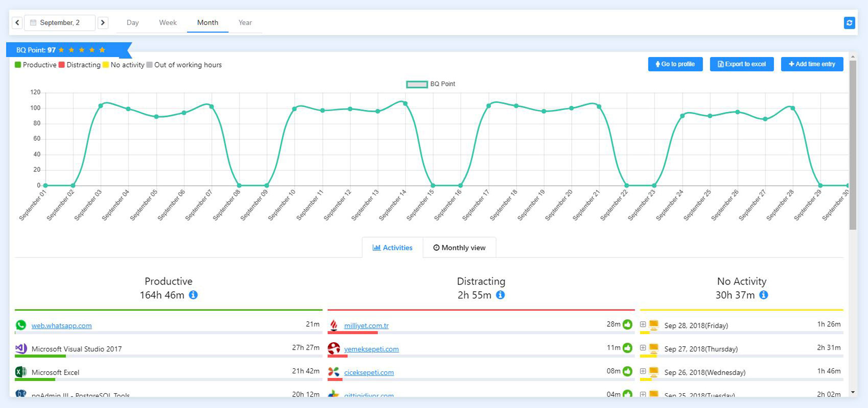868x408 pixels.
Task: Toggle thumbs-up for ciceksepeti.com
Action: coord(628,371)
